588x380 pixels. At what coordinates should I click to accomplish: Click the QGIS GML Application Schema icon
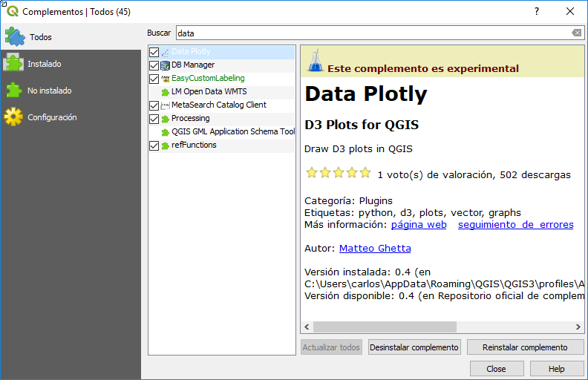[x=165, y=132]
